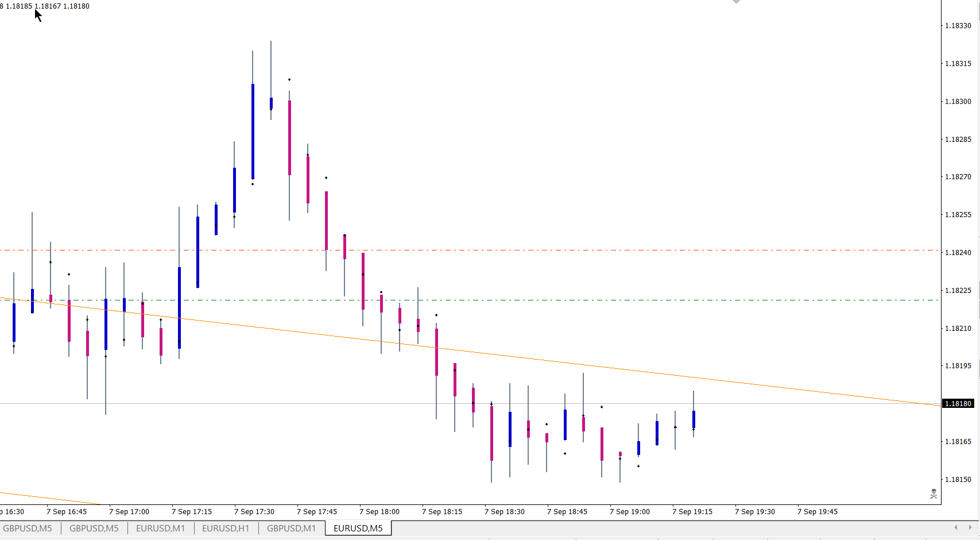The width and height of the screenshot is (980, 540).
Task: Click the 1.18195 price scale label
Action: [x=958, y=366]
